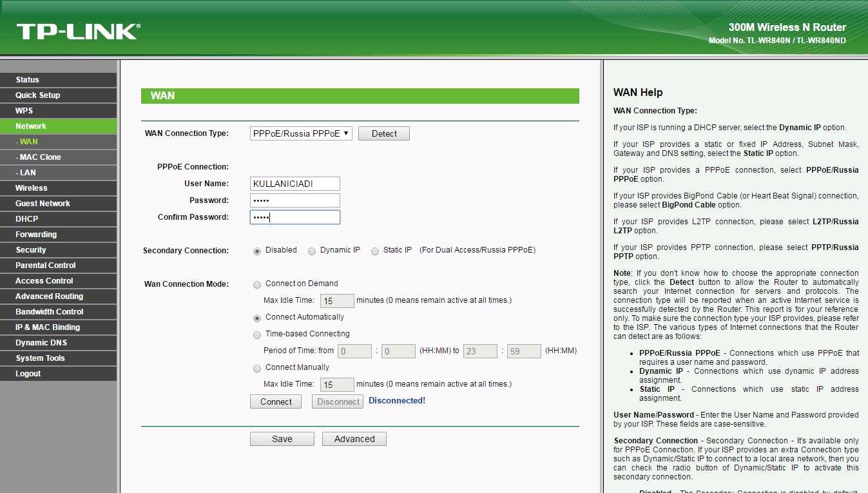The image size is (868, 493).
Task: Click the period end hour field showing 23
Action: [x=480, y=351]
